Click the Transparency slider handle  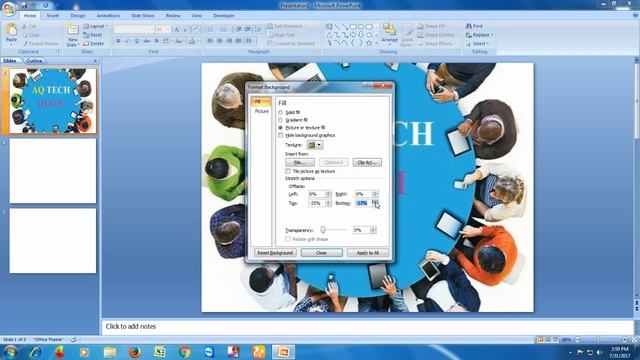pyautogui.click(x=322, y=230)
